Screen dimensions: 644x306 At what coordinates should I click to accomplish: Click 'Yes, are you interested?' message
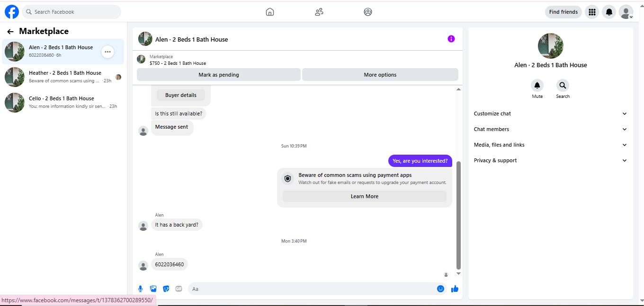point(420,161)
